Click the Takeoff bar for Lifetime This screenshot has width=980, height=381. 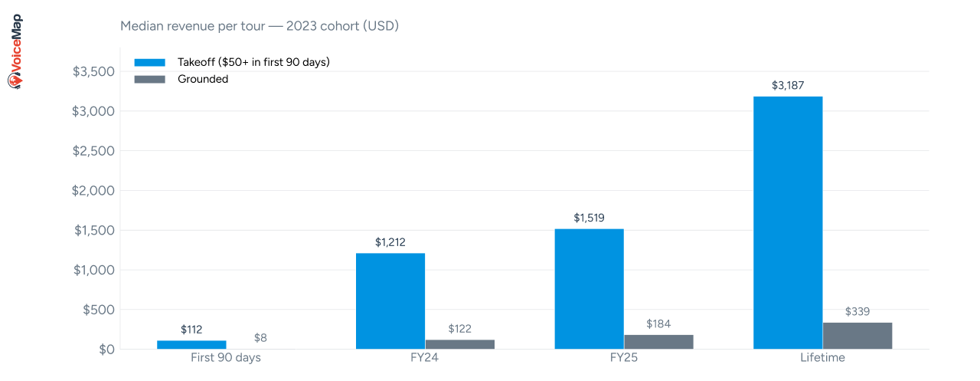(x=788, y=222)
